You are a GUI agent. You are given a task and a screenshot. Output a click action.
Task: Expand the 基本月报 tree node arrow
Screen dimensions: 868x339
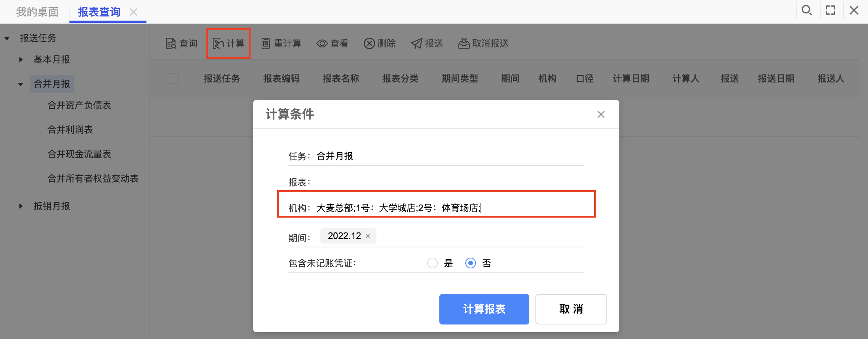pyautogui.click(x=21, y=60)
